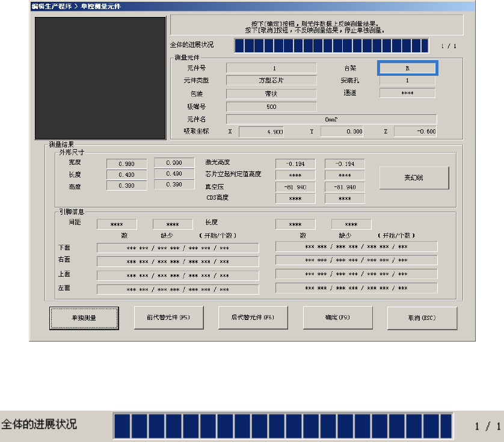Focus the 台架 field showing R
504x442 pixels.
pyautogui.click(x=408, y=68)
